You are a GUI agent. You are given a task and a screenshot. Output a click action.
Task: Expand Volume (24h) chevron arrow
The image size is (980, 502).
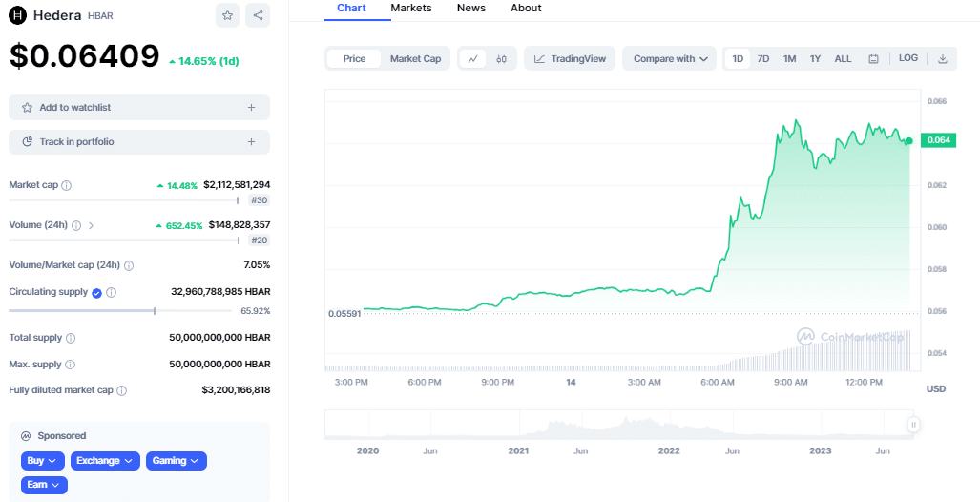tap(92, 225)
